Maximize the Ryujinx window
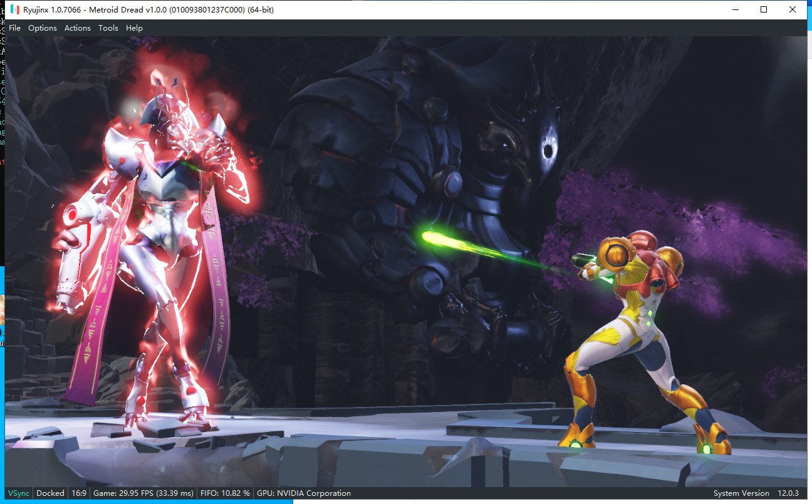The height and width of the screenshot is (504, 812). [764, 10]
